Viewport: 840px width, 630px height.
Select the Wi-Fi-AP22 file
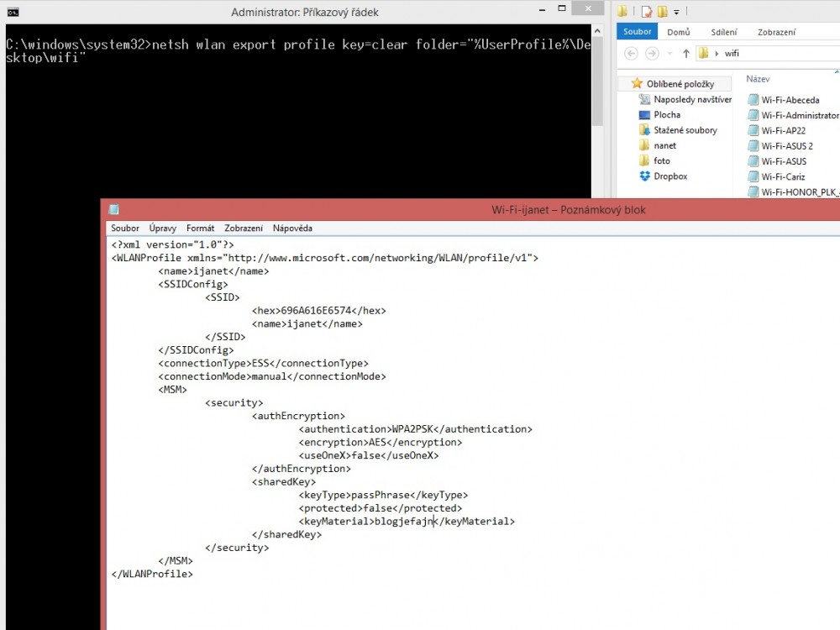pyautogui.click(x=783, y=130)
